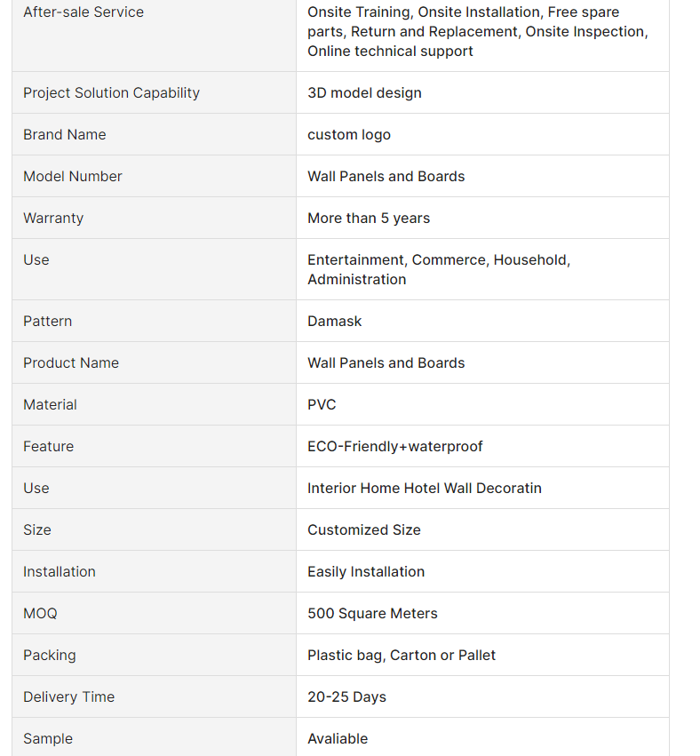Image resolution: width=700 pixels, height=756 pixels.
Task: Click the Product Name row label
Action: [x=71, y=362]
